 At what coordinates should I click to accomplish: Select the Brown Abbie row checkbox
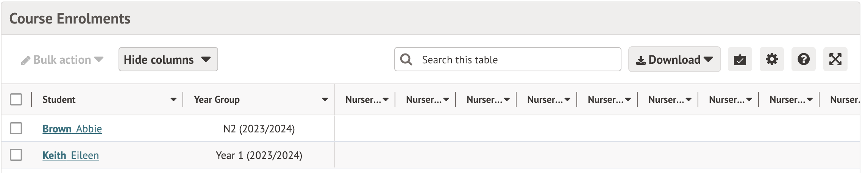[16, 128]
